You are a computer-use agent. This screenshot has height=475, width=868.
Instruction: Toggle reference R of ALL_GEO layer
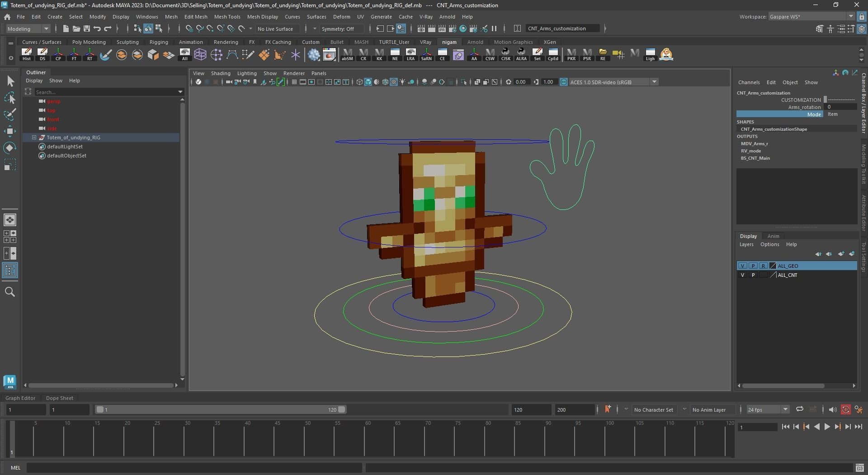[x=764, y=266]
